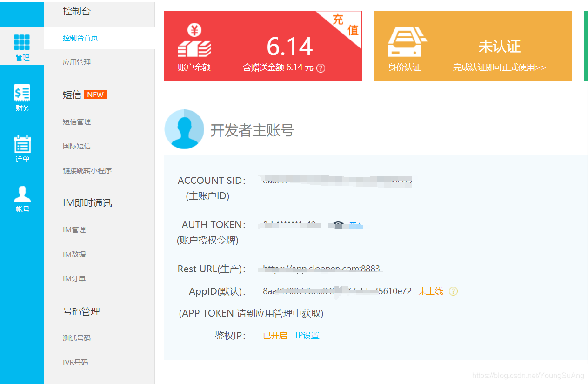Click the 已开启 IP status text
The height and width of the screenshot is (384, 588).
tap(275, 336)
